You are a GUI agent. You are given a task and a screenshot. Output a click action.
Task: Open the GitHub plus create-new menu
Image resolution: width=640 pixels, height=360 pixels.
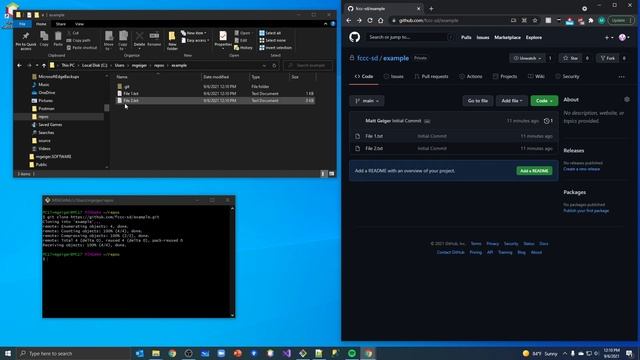click(x=608, y=38)
